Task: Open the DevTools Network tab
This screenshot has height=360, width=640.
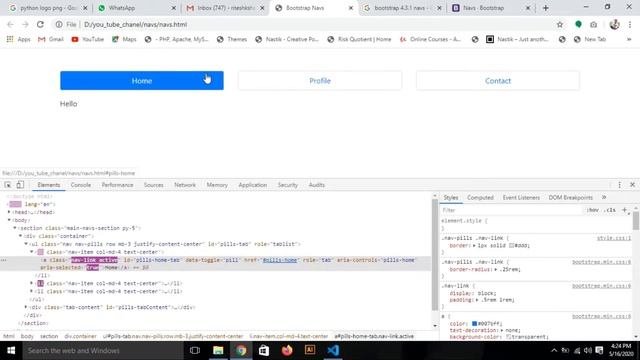Action: click(x=185, y=185)
